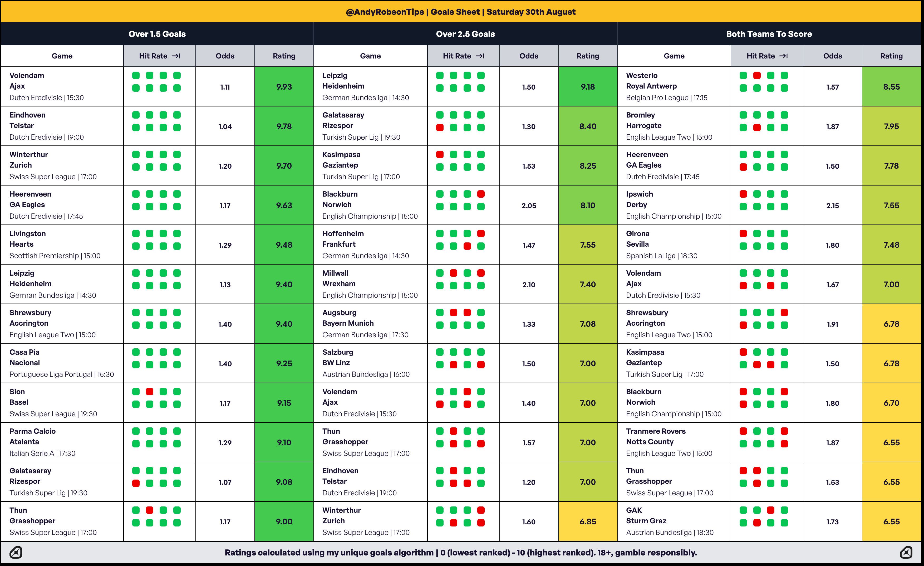This screenshot has width=924, height=566.
Task: Click the arrow icon beside Both Teams To Score Hit Rate
Action: pos(783,56)
